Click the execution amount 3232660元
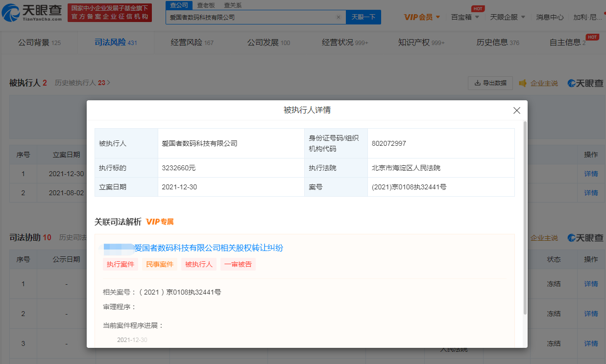606x364 pixels. pyautogui.click(x=179, y=168)
